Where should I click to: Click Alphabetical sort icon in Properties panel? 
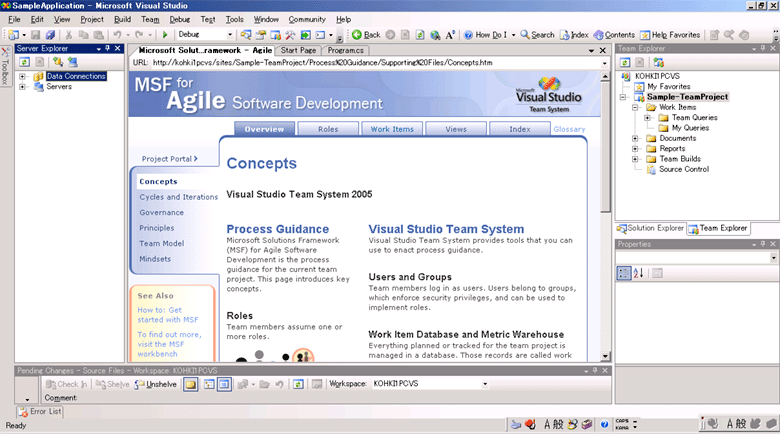[639, 273]
